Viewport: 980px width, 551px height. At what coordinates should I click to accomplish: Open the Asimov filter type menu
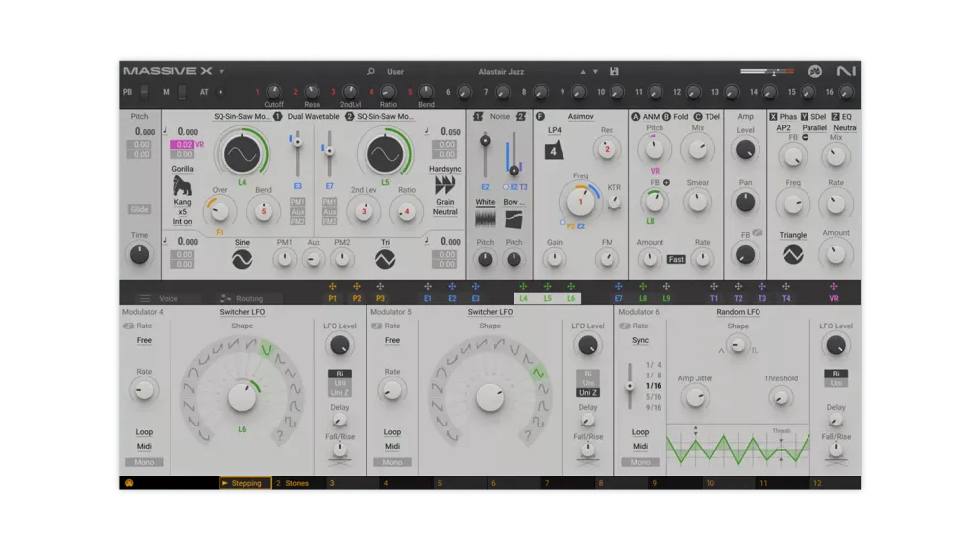tap(580, 117)
